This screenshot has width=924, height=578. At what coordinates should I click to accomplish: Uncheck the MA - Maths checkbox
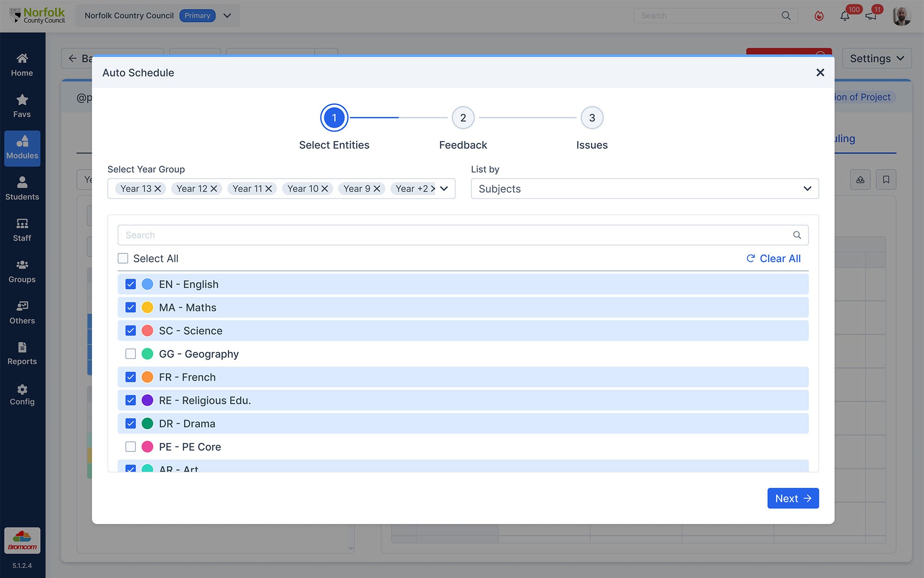click(x=131, y=307)
